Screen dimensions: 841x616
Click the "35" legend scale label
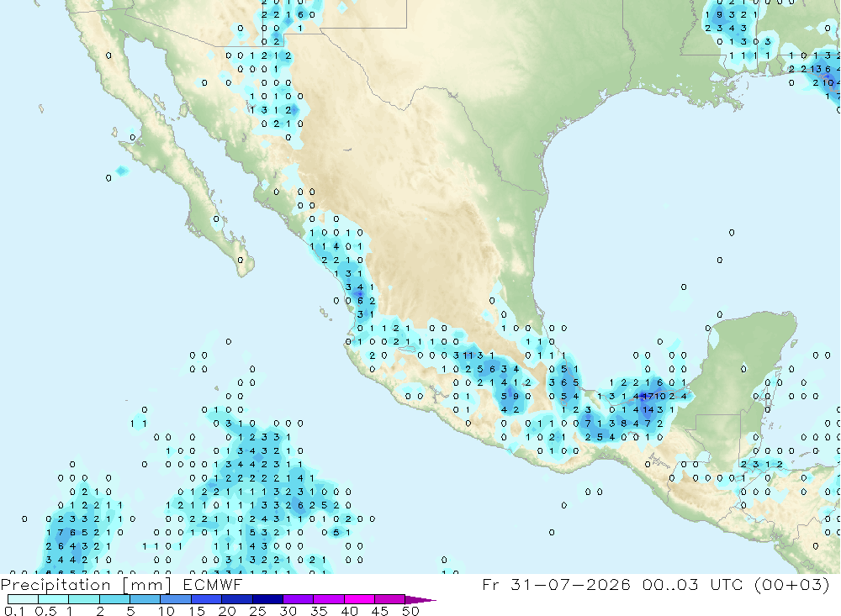(x=319, y=611)
